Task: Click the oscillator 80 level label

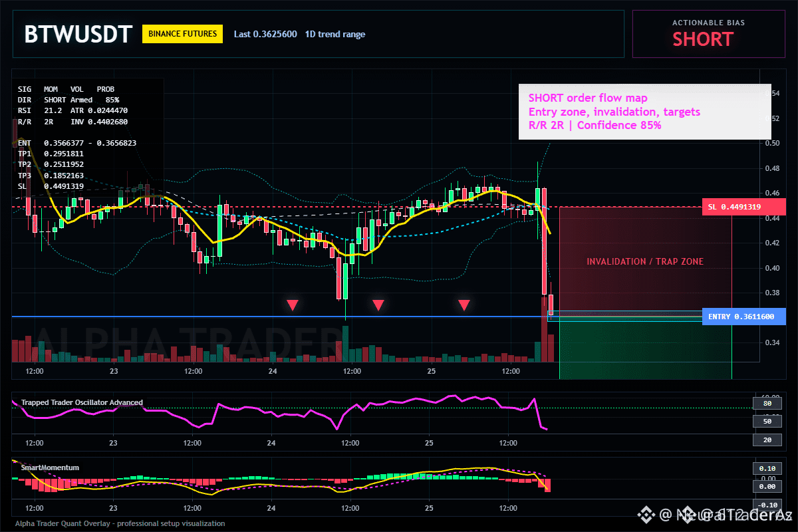Action: pos(767,403)
